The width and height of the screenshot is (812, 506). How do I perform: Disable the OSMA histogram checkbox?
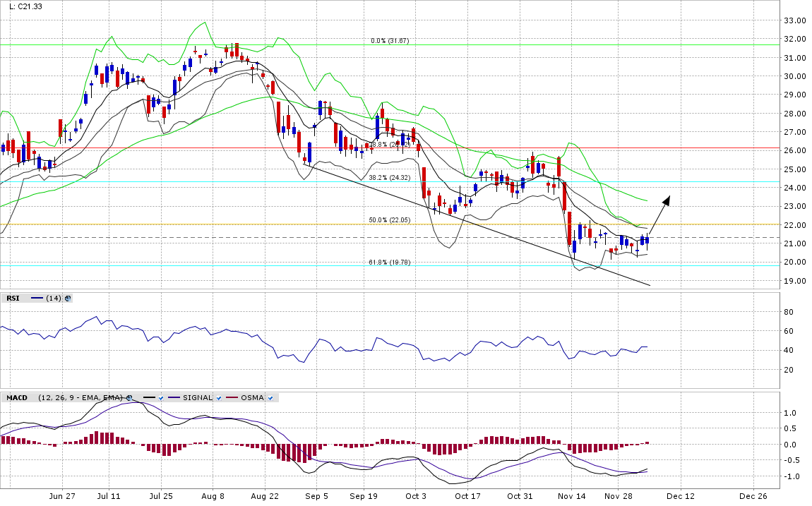click(270, 398)
